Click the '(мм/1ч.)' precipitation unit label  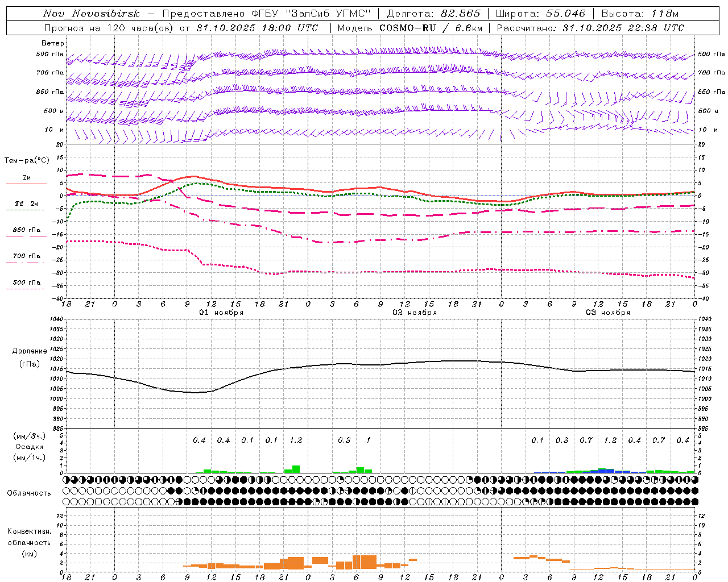tap(29, 458)
